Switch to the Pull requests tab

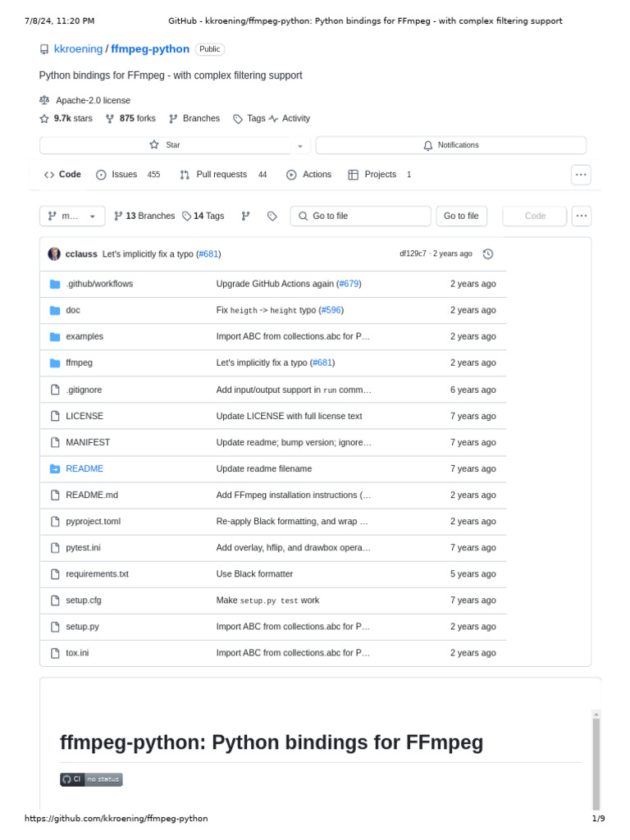(223, 175)
